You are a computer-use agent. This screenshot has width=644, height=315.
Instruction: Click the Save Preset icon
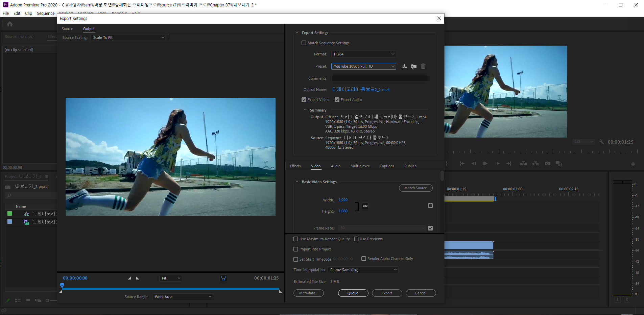pos(404,66)
